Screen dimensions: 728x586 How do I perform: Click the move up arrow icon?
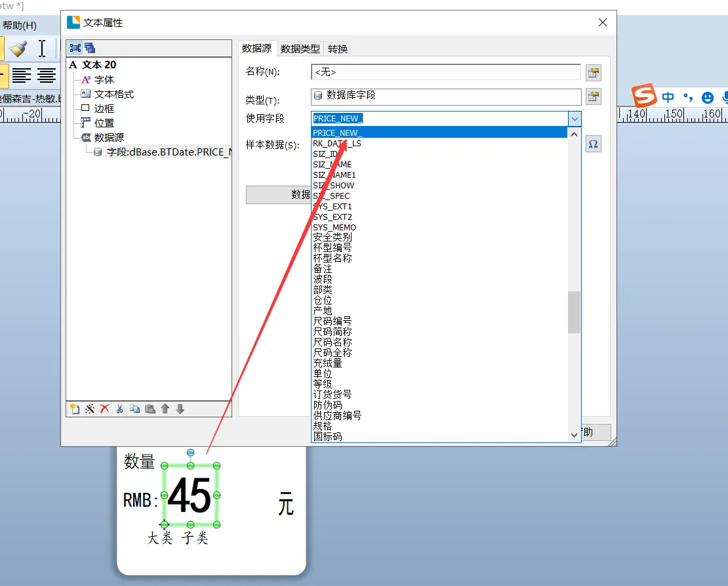(x=165, y=409)
